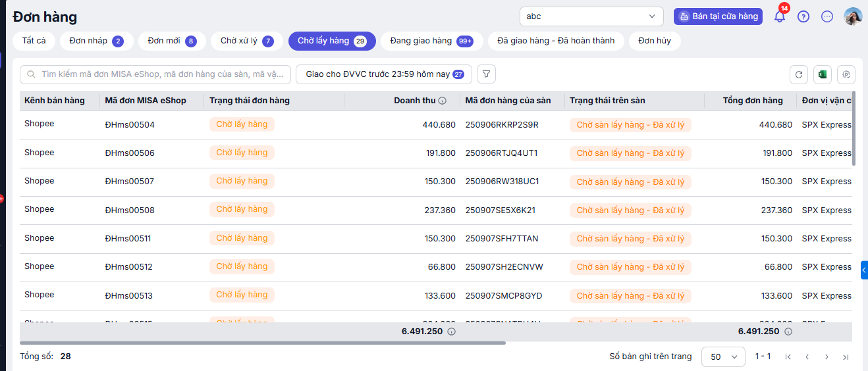Select Chờ lấy hàng tab

tap(332, 41)
